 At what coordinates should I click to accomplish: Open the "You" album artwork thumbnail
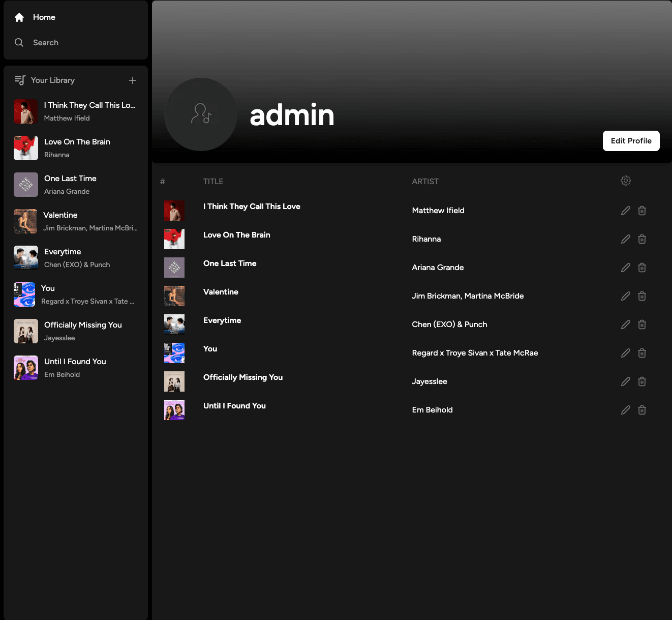pos(174,352)
